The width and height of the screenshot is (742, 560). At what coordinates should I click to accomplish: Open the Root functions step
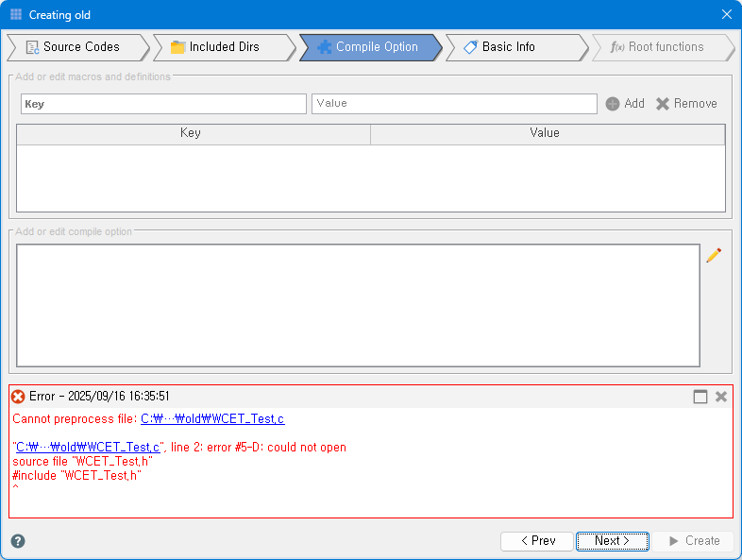[661, 47]
